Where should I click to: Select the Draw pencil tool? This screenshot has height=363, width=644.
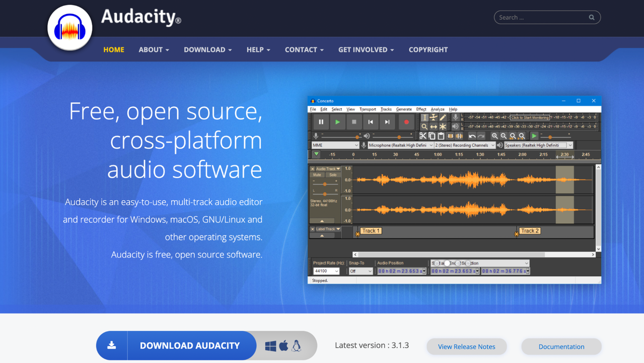pyautogui.click(x=443, y=117)
